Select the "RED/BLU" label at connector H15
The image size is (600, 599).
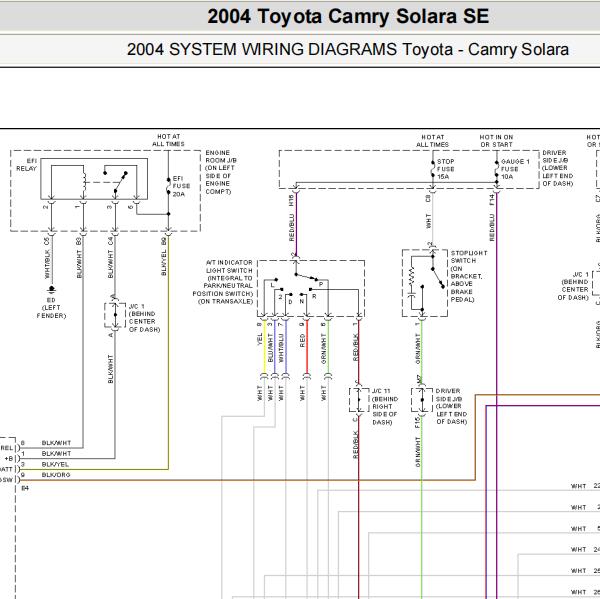pos(292,227)
